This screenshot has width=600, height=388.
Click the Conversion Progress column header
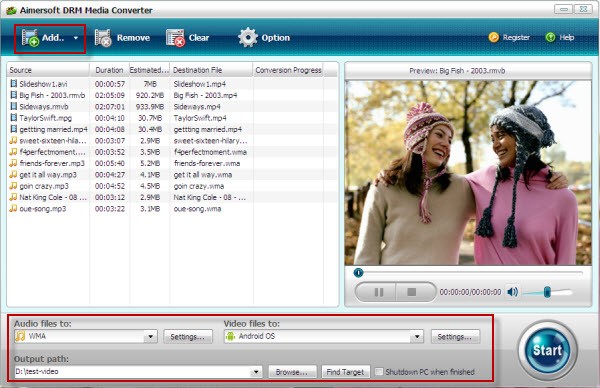pyautogui.click(x=289, y=70)
